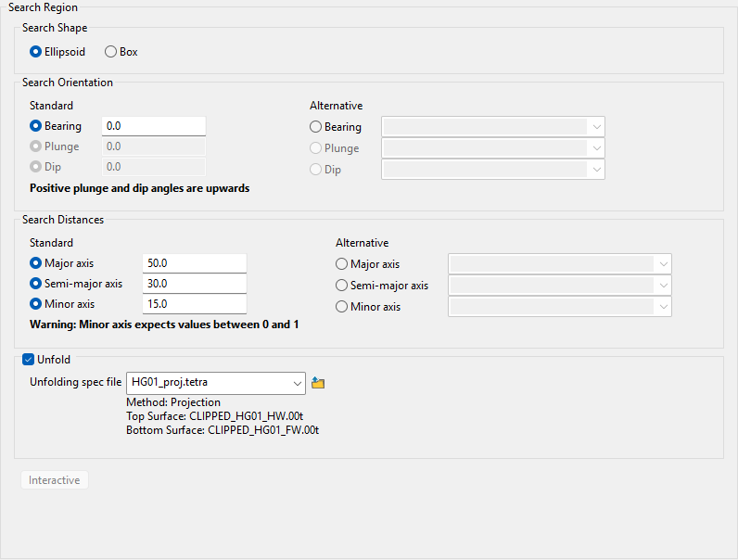The height and width of the screenshot is (560, 738).
Task: Focus the Semi-major axis distance field
Action: pos(194,284)
